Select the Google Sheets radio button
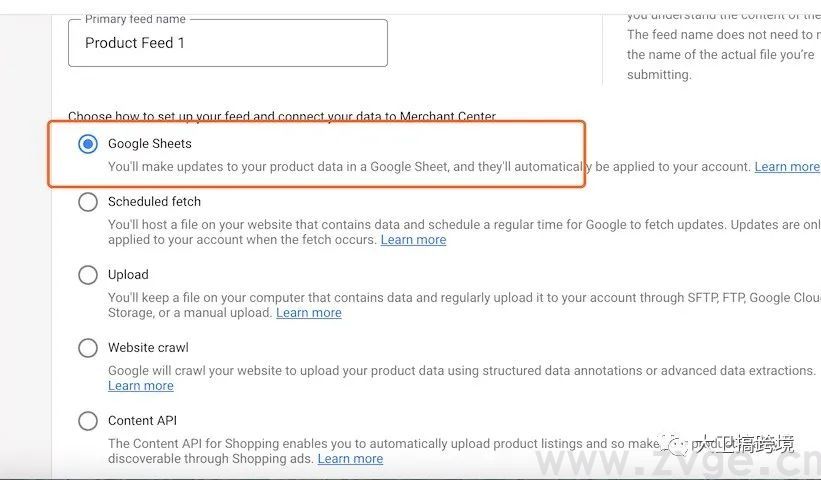Image resolution: width=821 pixels, height=480 pixels. tap(88, 144)
